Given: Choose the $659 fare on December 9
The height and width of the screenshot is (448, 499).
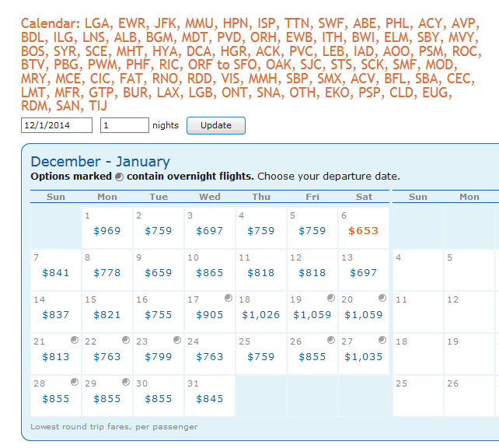Looking at the screenshot, I should click(x=159, y=273).
